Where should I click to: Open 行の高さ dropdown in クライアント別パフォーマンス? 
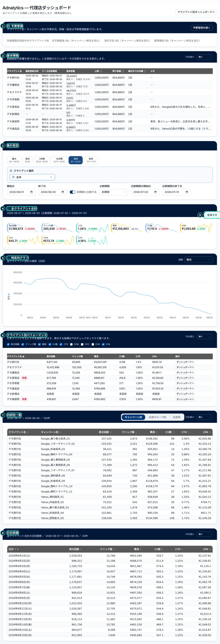204,336
